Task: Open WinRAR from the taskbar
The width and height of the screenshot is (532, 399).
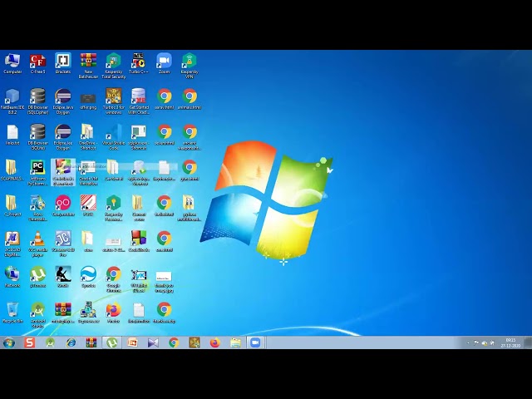Action: point(91,342)
